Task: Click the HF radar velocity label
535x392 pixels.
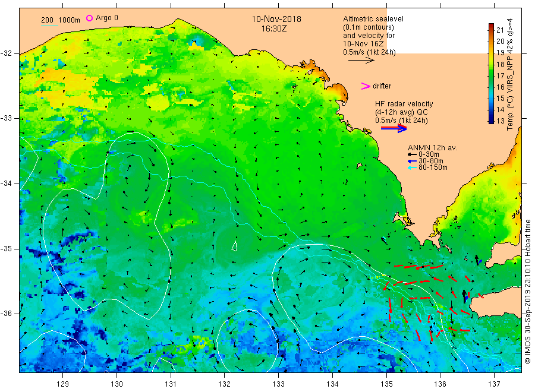Action: [x=404, y=104]
